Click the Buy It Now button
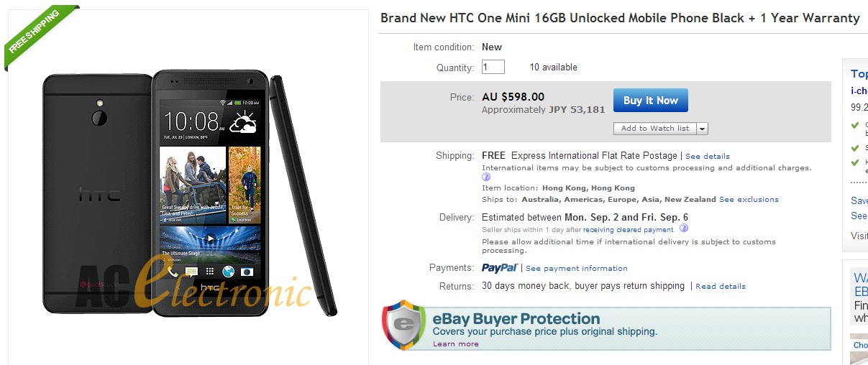Screen dimensions: 868x365 650,101
